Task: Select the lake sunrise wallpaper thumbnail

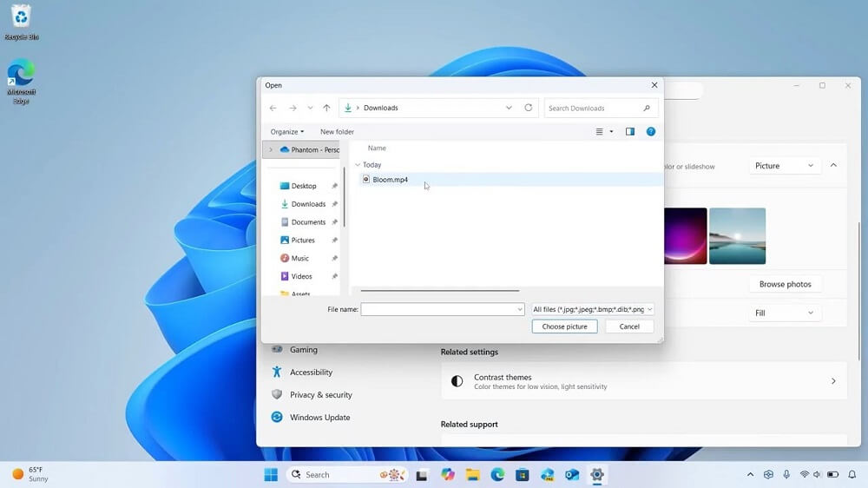Action: [x=737, y=235]
